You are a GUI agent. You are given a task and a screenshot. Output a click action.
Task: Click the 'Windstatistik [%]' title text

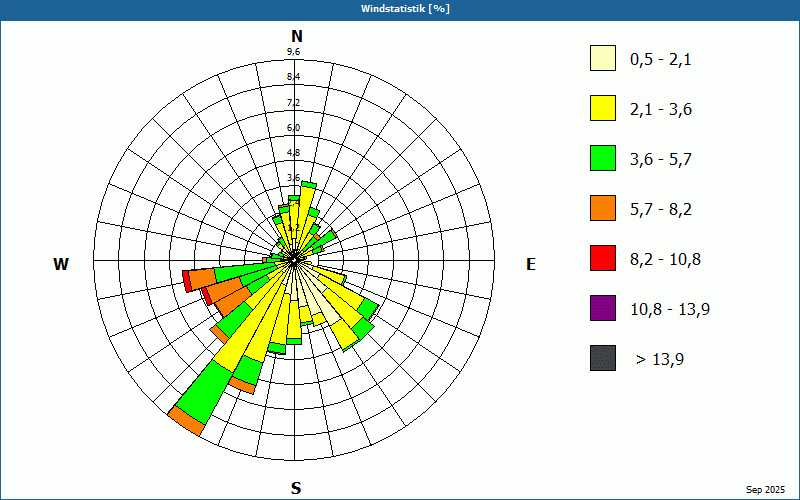tap(405, 9)
